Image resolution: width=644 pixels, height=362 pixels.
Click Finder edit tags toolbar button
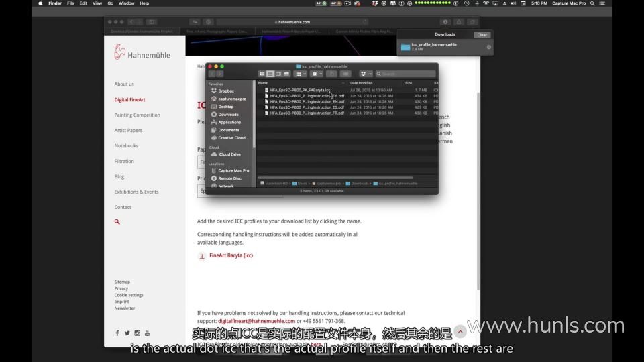pos(346,74)
